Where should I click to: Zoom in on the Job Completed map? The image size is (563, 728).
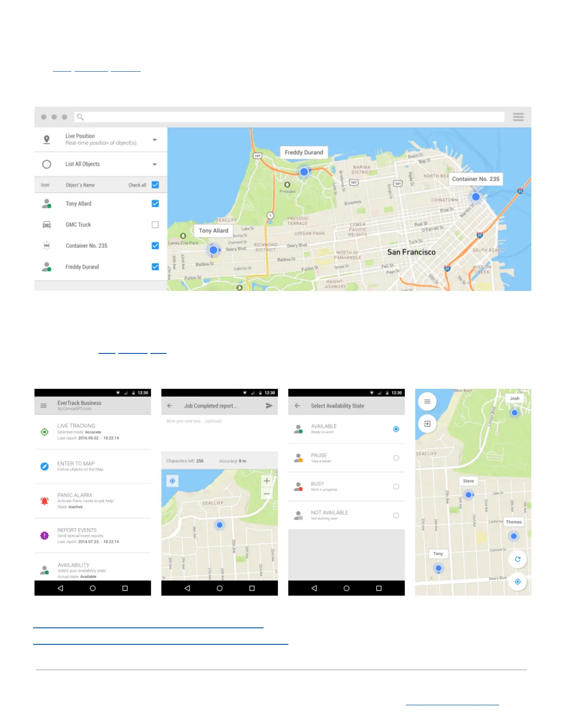pyautogui.click(x=267, y=481)
